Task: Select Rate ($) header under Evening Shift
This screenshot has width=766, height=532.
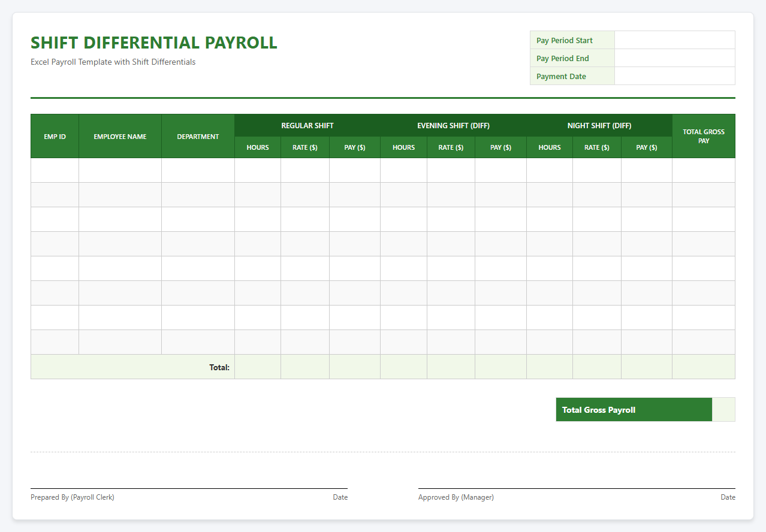Action: tap(451, 147)
